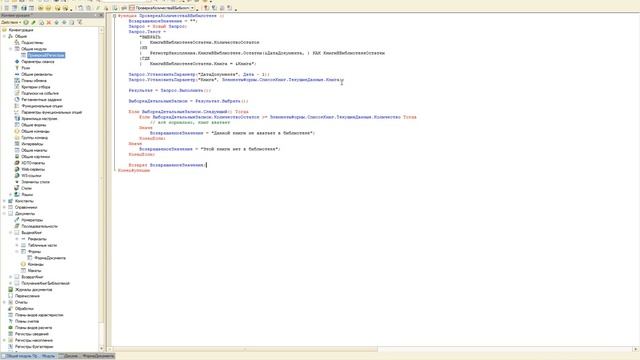
Task: Select the Подсистемы node icon
Action: click(x=17, y=42)
